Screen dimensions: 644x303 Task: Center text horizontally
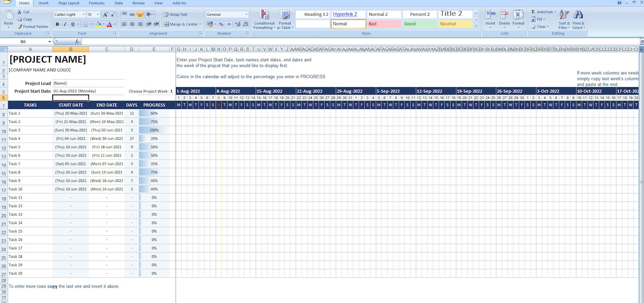132,24
